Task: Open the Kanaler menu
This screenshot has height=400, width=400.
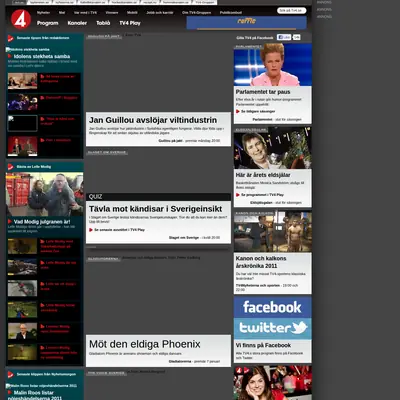Action: coord(77,23)
